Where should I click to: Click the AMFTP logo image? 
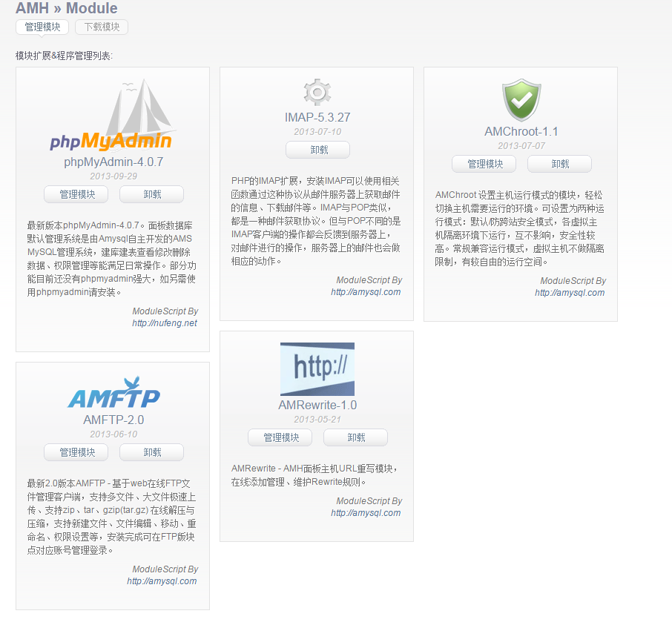[113, 394]
